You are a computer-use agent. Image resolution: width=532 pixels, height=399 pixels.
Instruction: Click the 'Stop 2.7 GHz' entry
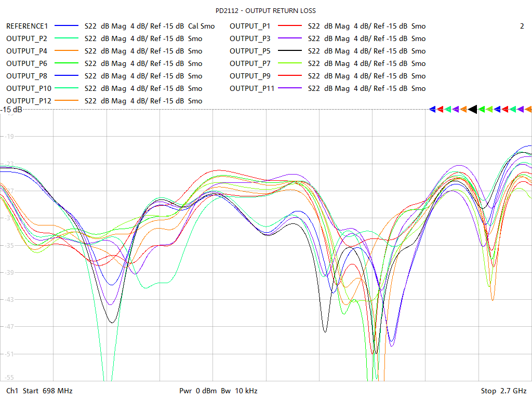503,391
